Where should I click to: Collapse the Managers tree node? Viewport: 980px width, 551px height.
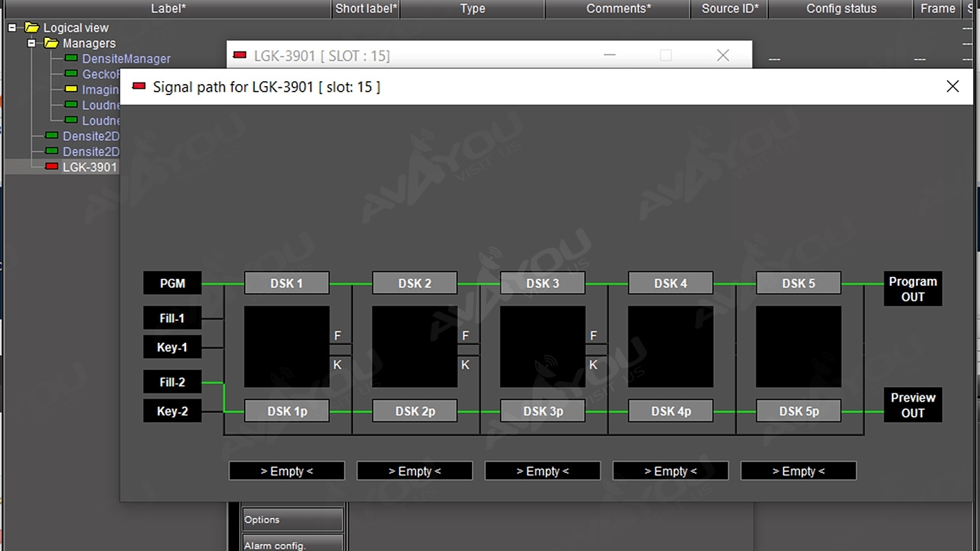pos(32,43)
